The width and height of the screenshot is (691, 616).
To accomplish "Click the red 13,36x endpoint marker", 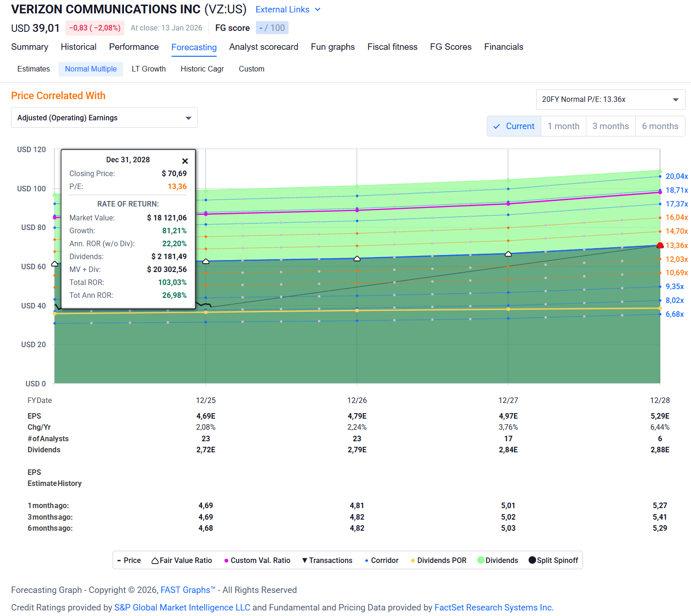I will tap(660, 246).
